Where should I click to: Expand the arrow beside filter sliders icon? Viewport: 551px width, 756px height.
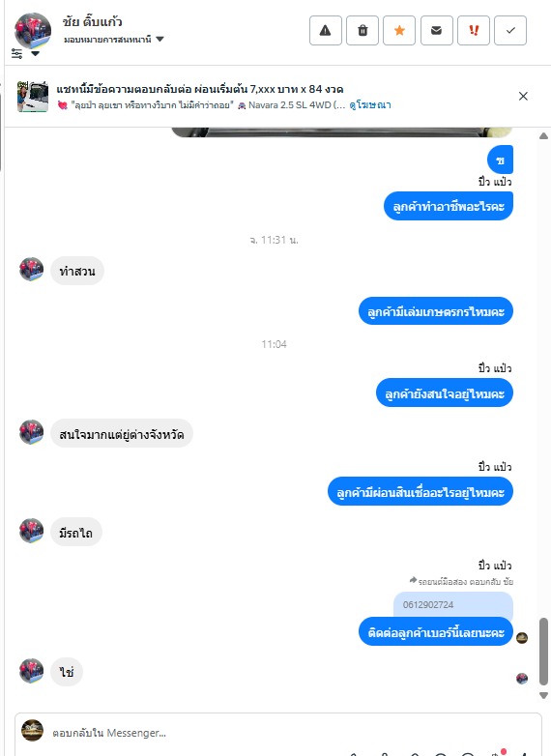point(35,53)
